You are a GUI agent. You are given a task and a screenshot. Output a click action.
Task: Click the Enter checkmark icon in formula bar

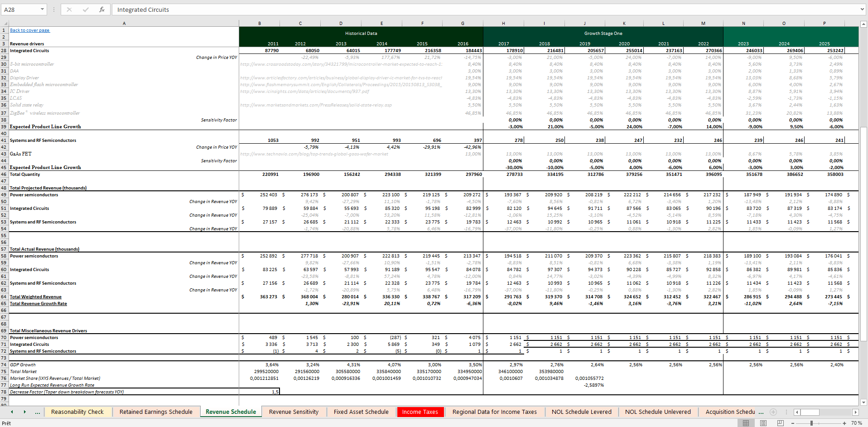[x=86, y=10]
